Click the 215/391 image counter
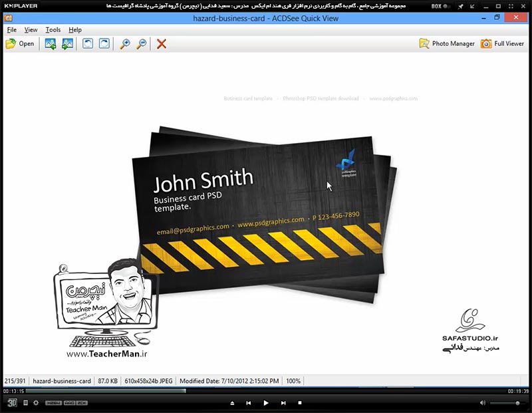532x413 pixels. click(15, 381)
